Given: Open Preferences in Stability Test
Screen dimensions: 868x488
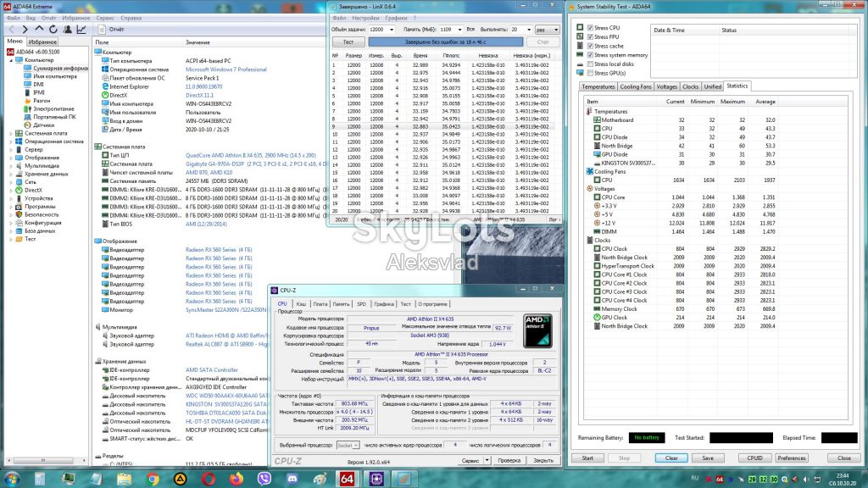Looking at the screenshot, I should point(792,458).
